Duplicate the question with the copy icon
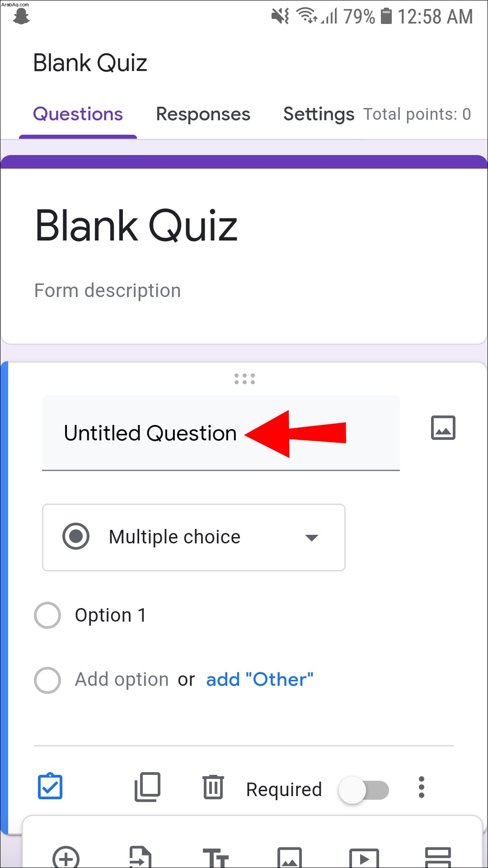Screen dimensions: 488x868 pos(148,787)
